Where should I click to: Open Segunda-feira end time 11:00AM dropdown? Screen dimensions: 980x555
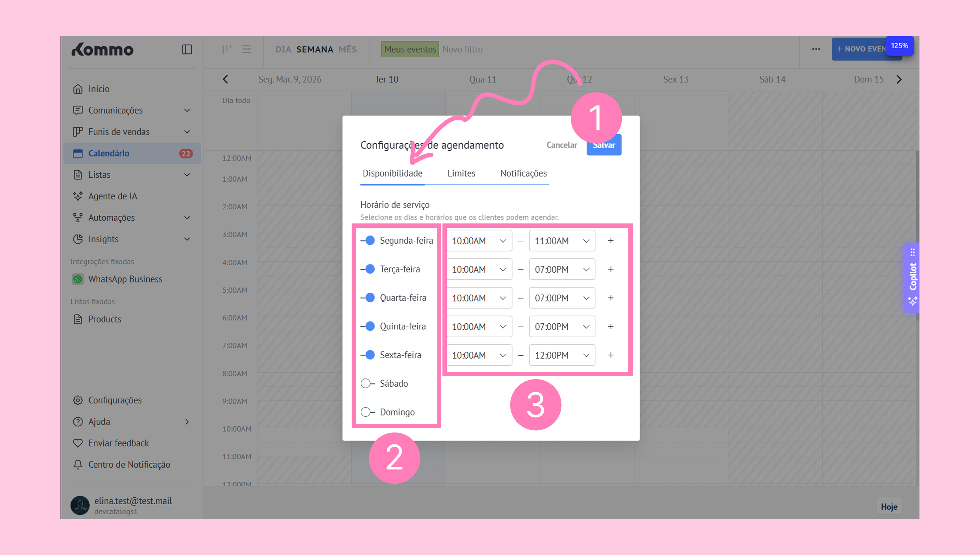click(562, 241)
